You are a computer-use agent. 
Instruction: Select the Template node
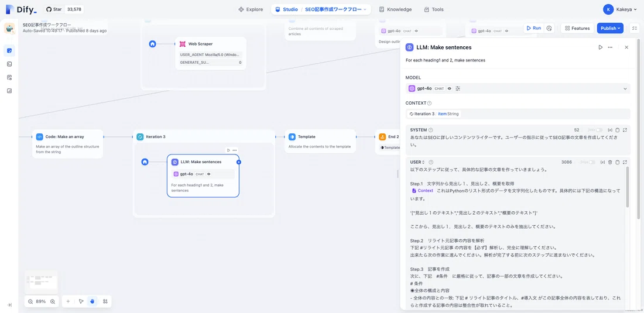pyautogui.click(x=320, y=142)
